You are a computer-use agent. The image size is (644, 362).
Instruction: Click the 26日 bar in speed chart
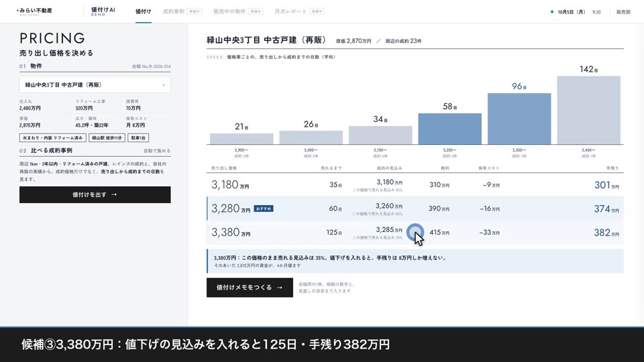[x=311, y=137]
